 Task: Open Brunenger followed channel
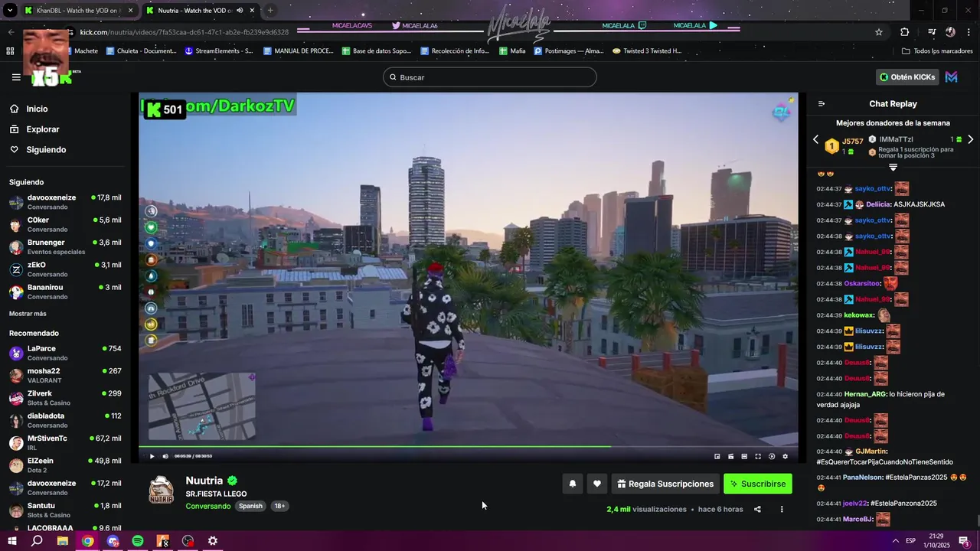(65, 247)
